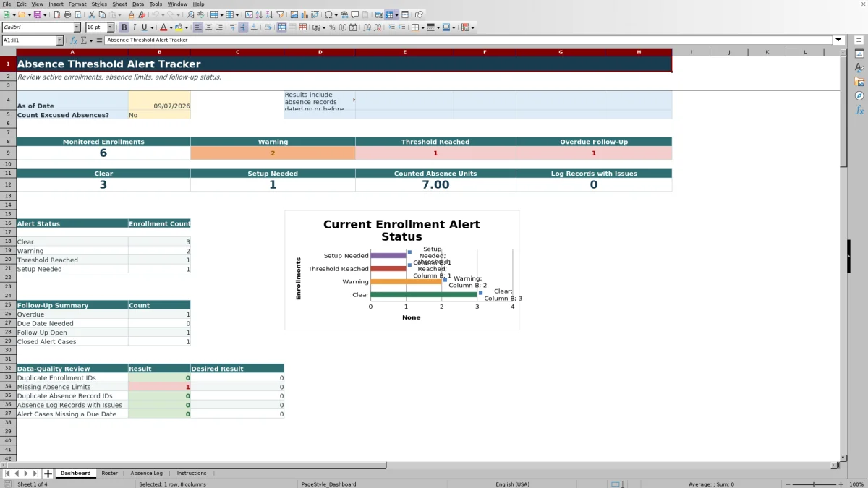
Task: Toggle Italic formatting
Action: click(x=135, y=27)
